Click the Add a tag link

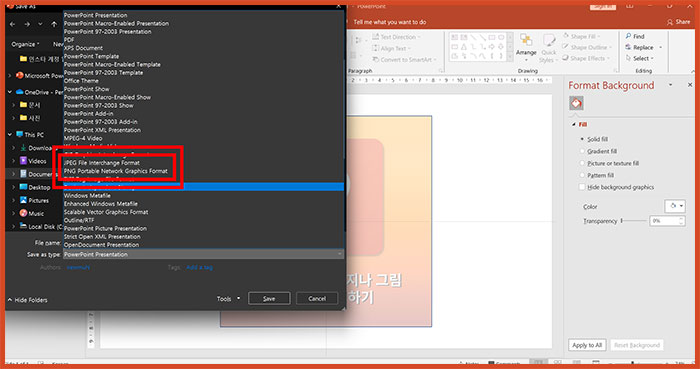point(199,267)
